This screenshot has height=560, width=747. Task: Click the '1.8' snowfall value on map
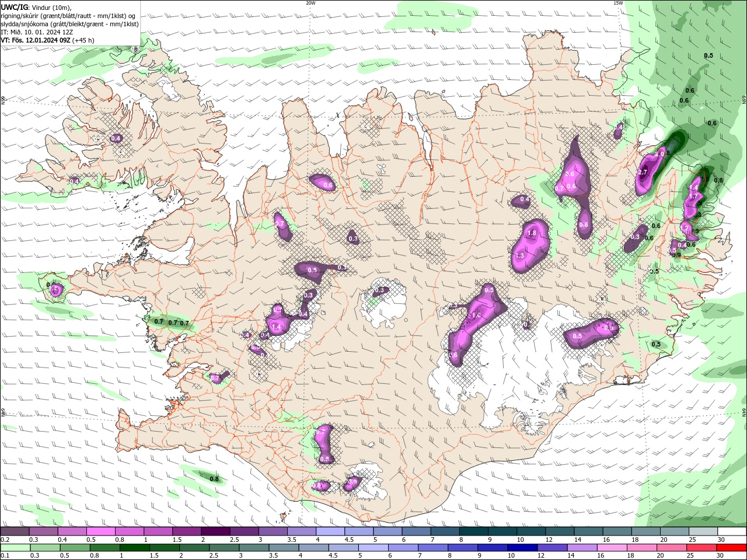click(532, 233)
